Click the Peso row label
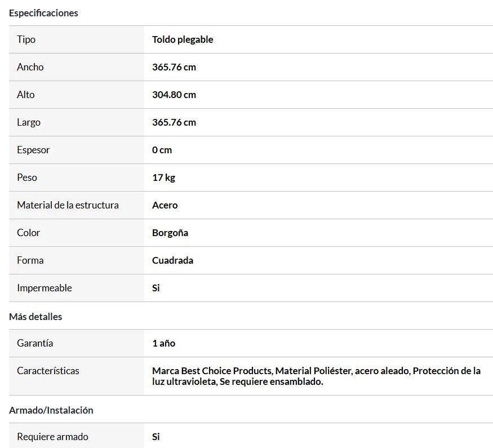The image size is (493, 448). click(x=27, y=178)
